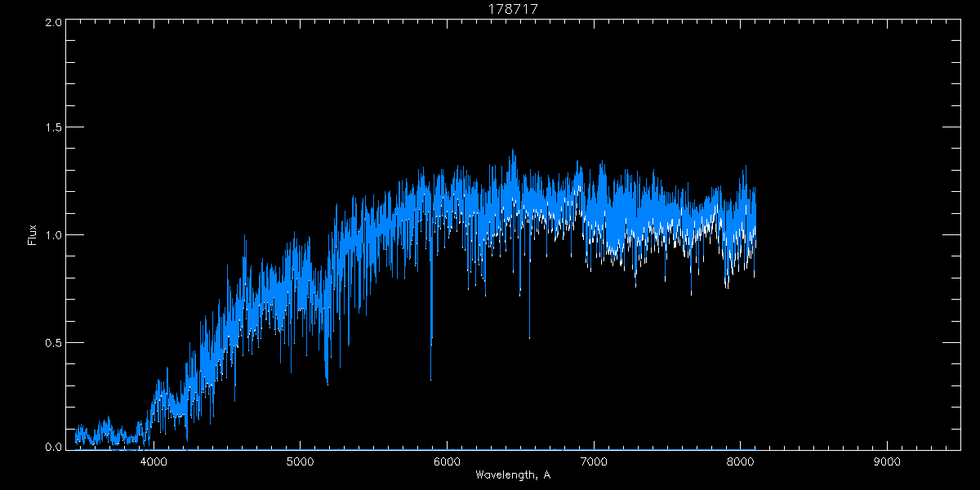
Task: Click the 0.5 y-axis tick label
Action: click(51, 342)
